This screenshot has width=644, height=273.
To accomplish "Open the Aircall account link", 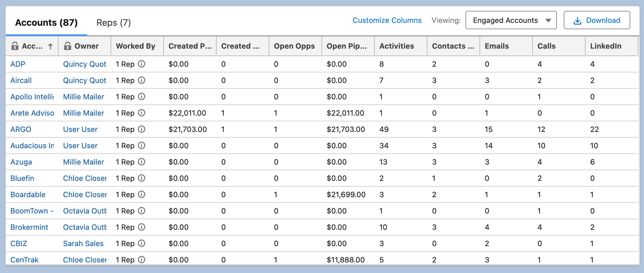I will [21, 80].
